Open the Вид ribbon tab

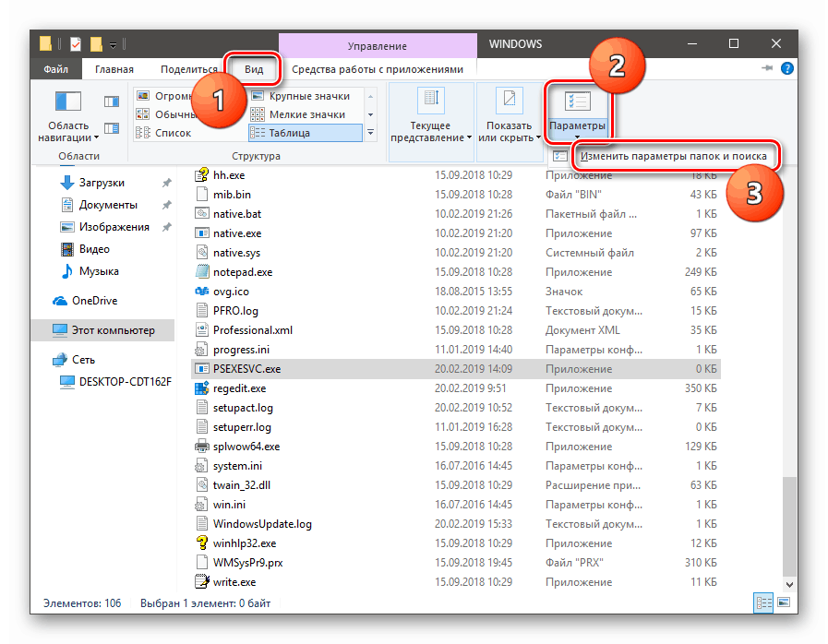(x=254, y=69)
